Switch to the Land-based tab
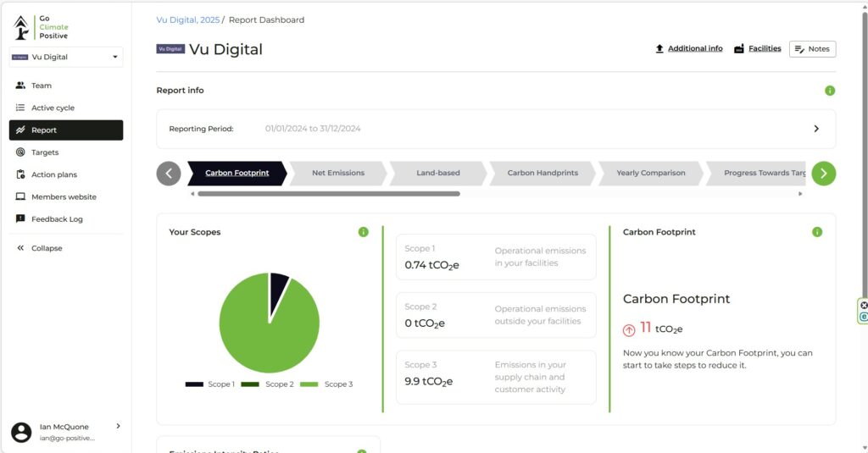Viewport: 868px width, 453px height. (438, 173)
